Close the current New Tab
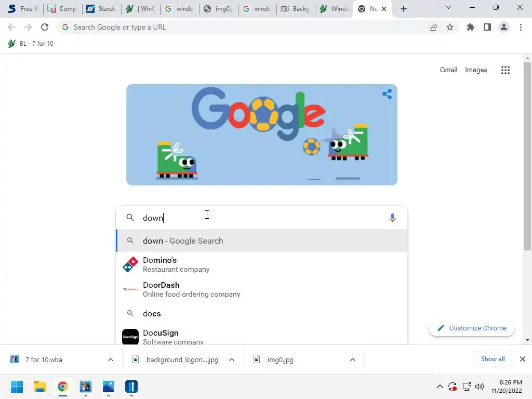This screenshot has height=399, width=532. [384, 9]
